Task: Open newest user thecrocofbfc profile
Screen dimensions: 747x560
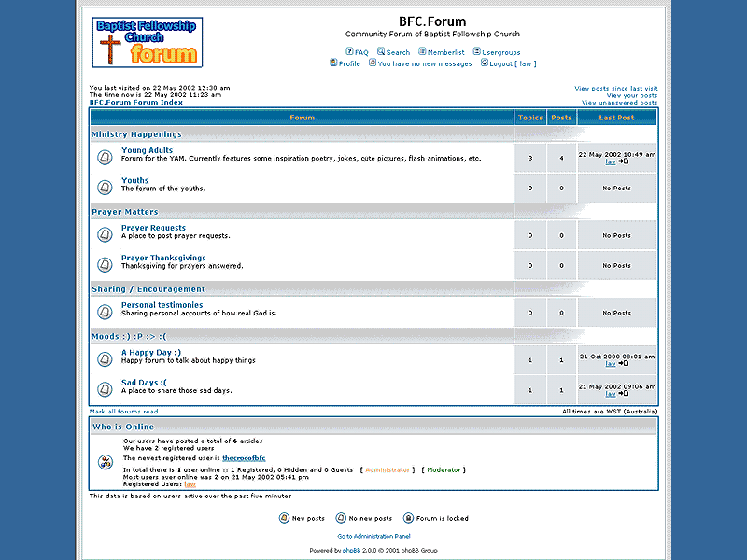Action: pyautogui.click(x=244, y=458)
